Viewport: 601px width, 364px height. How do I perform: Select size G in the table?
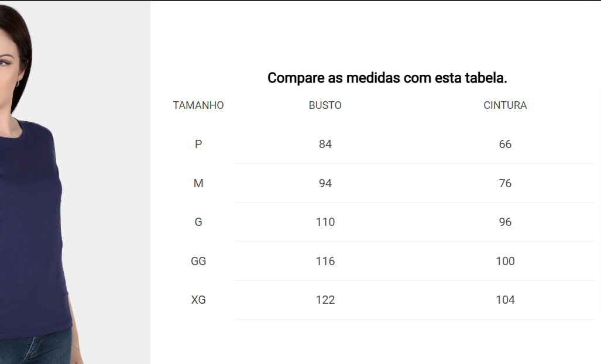[x=198, y=222]
